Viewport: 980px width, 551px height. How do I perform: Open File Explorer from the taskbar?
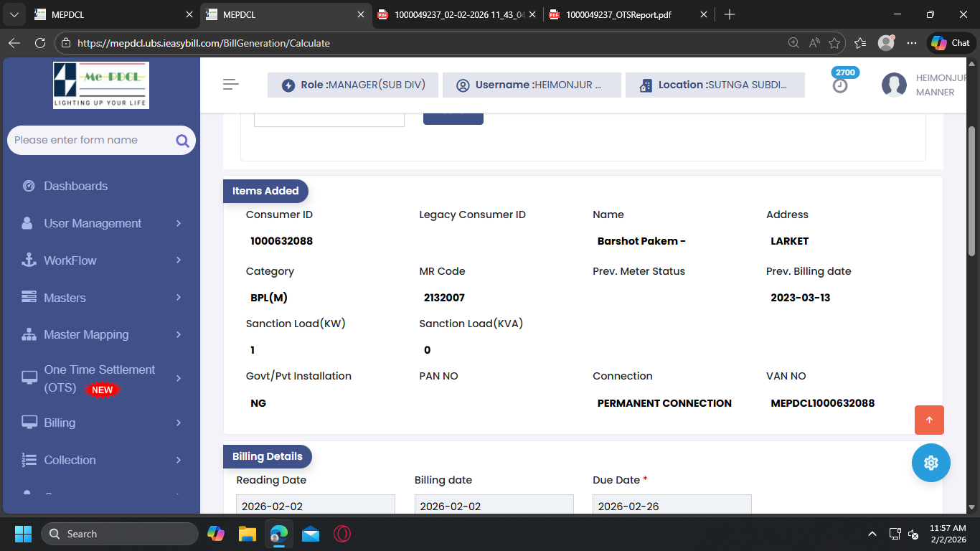pyautogui.click(x=248, y=534)
